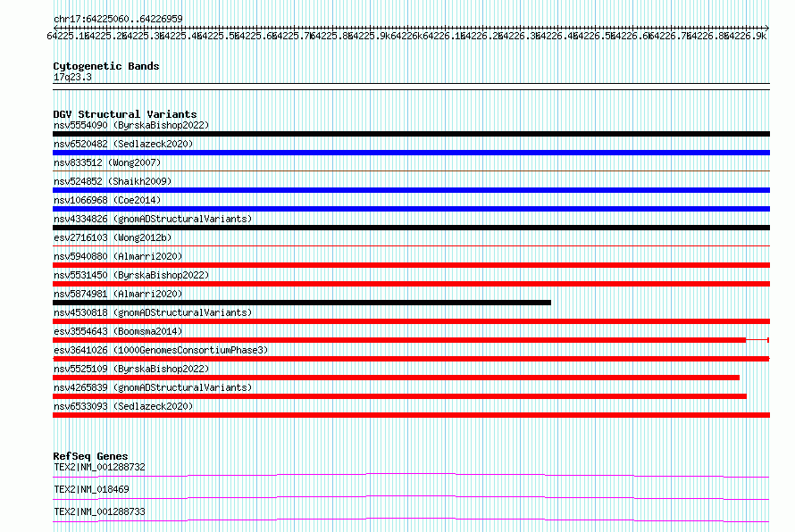This screenshot has height=532, width=795.
Task: Click the 64226k ruler tick label
Action: point(406,36)
